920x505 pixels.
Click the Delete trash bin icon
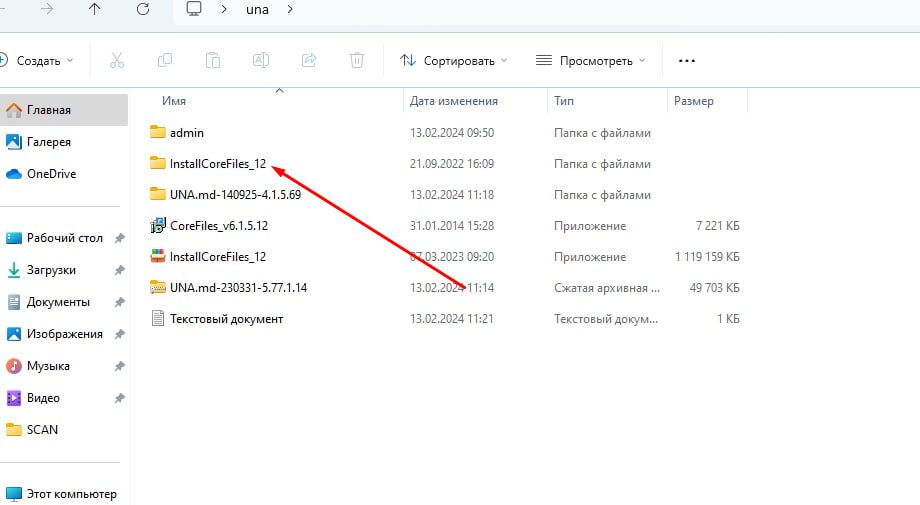[357, 60]
